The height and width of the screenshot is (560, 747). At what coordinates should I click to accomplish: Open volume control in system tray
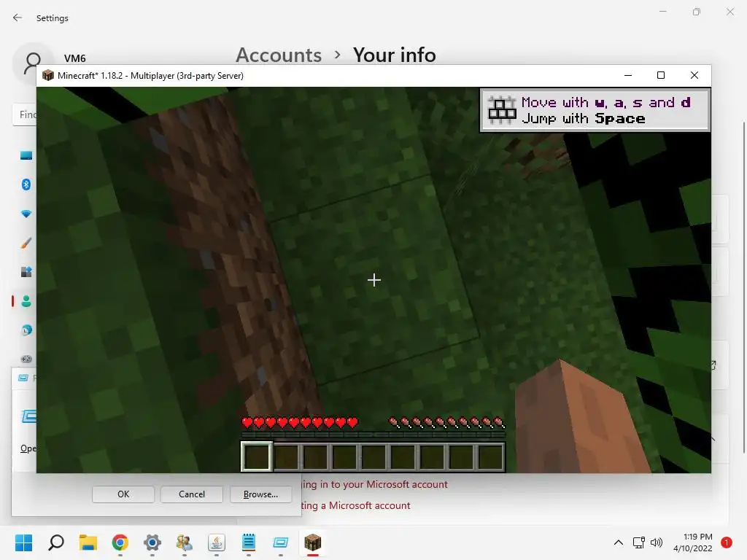657,542
